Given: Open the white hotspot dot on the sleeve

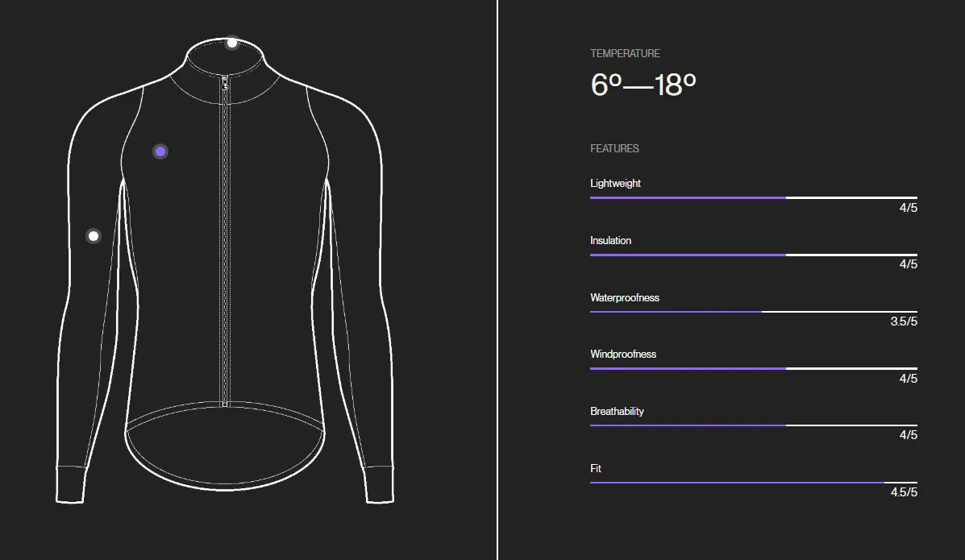Looking at the screenshot, I should coord(94,236).
